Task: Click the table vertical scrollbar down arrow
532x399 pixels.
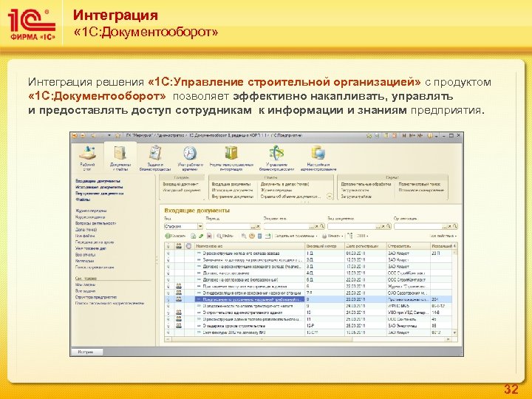Action: (455, 332)
